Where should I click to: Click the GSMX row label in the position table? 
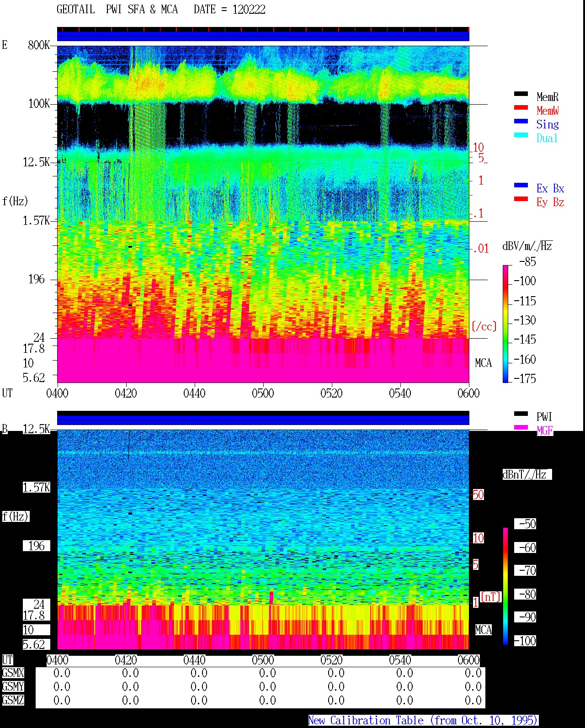pyautogui.click(x=13, y=673)
